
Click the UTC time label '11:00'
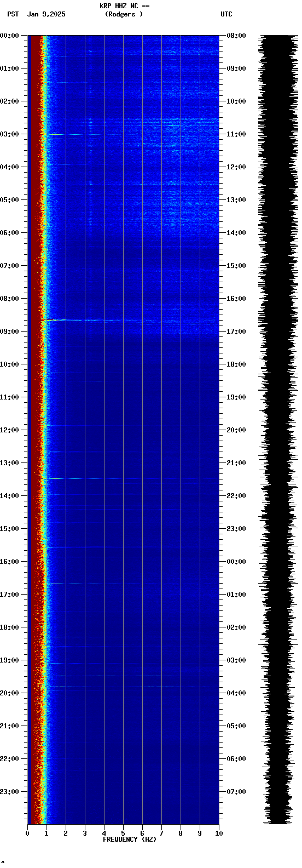click(x=236, y=134)
